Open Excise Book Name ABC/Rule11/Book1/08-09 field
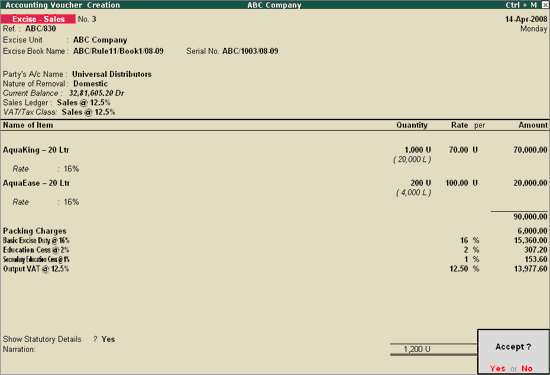Viewport: 550px width, 375px height. (118, 51)
